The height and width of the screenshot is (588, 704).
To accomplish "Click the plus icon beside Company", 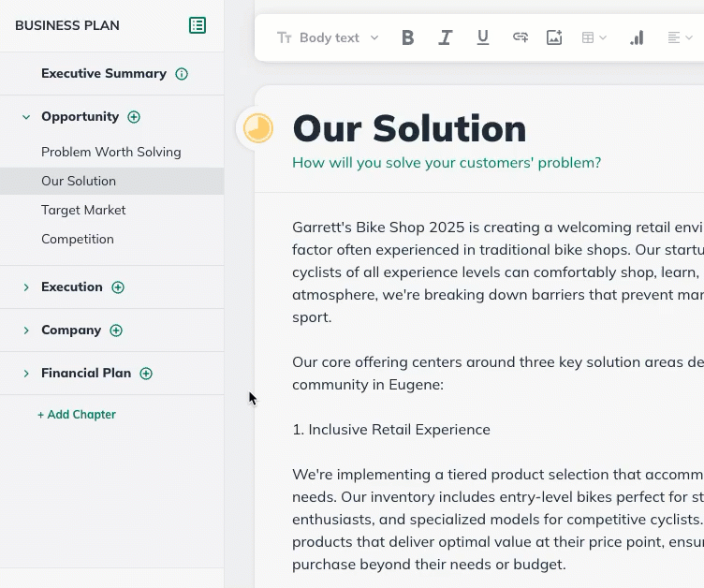I will pos(116,331).
